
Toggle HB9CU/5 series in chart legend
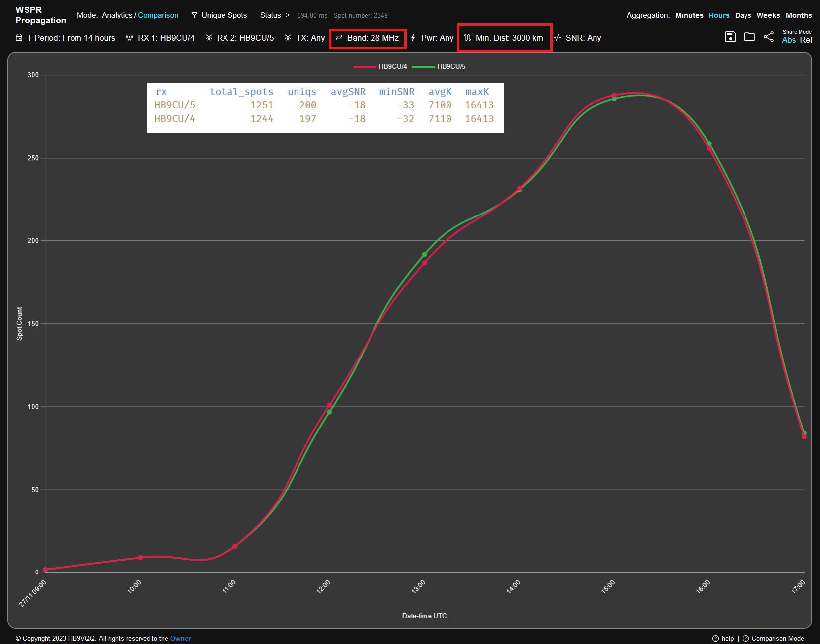[439, 66]
